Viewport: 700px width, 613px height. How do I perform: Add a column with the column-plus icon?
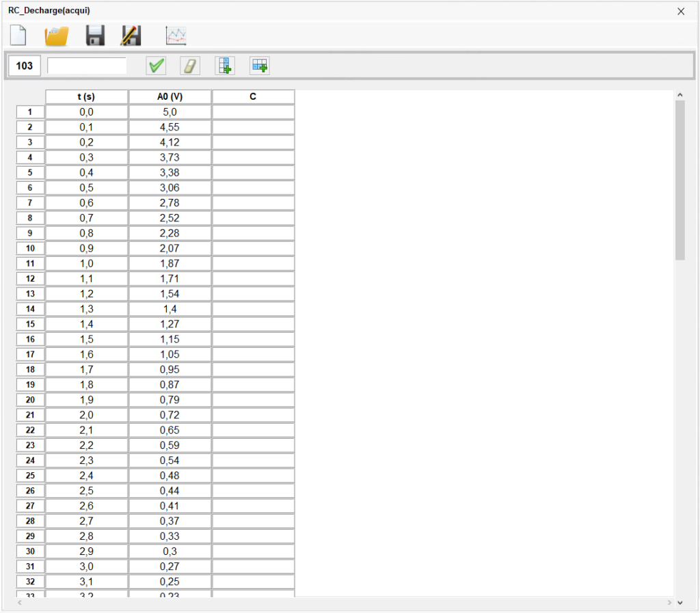coord(225,66)
